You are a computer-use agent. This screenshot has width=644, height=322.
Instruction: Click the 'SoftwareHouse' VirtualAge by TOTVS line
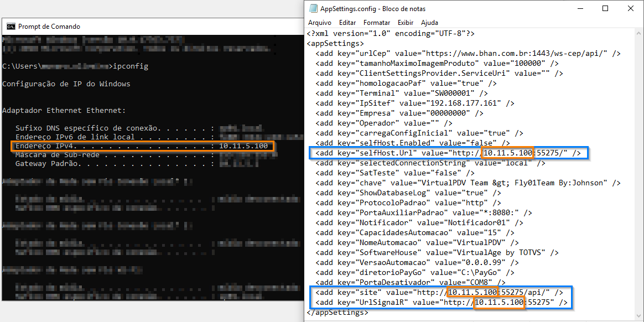click(x=437, y=253)
